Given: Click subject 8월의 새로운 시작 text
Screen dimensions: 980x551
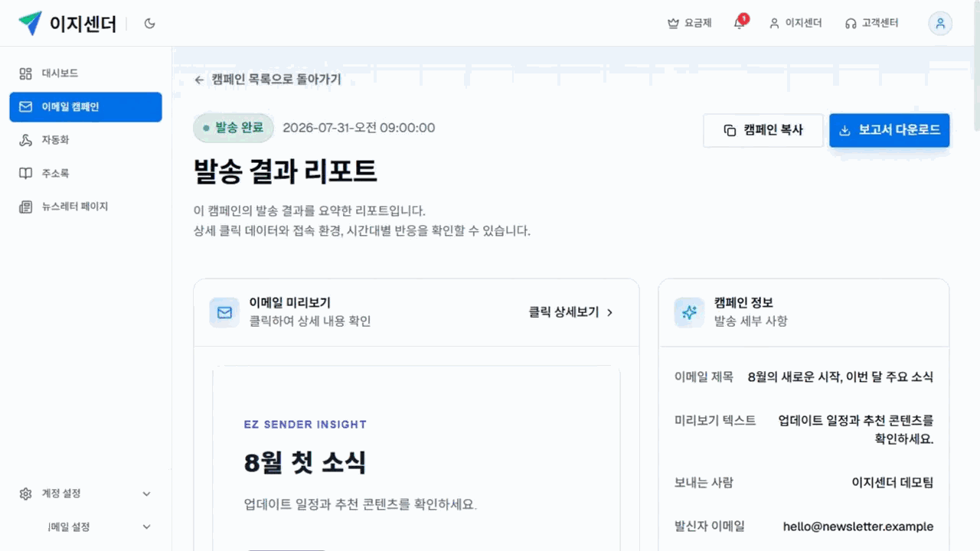Looking at the screenshot, I should [x=841, y=377].
